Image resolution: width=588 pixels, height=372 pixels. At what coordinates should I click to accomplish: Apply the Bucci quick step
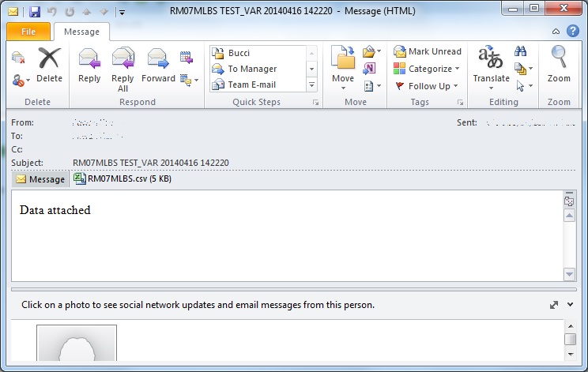258,53
